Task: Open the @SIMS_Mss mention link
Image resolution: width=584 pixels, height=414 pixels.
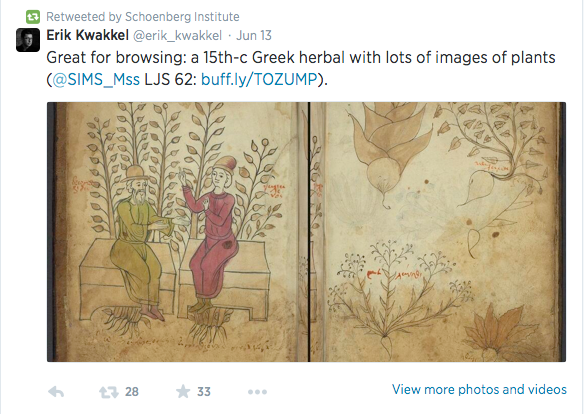Action: pos(96,80)
